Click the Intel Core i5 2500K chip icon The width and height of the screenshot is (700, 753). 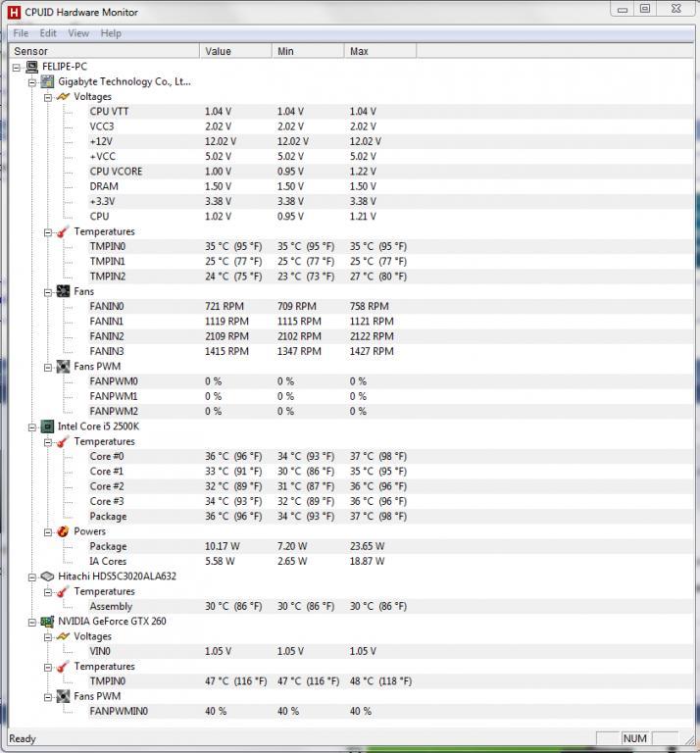[x=47, y=427]
